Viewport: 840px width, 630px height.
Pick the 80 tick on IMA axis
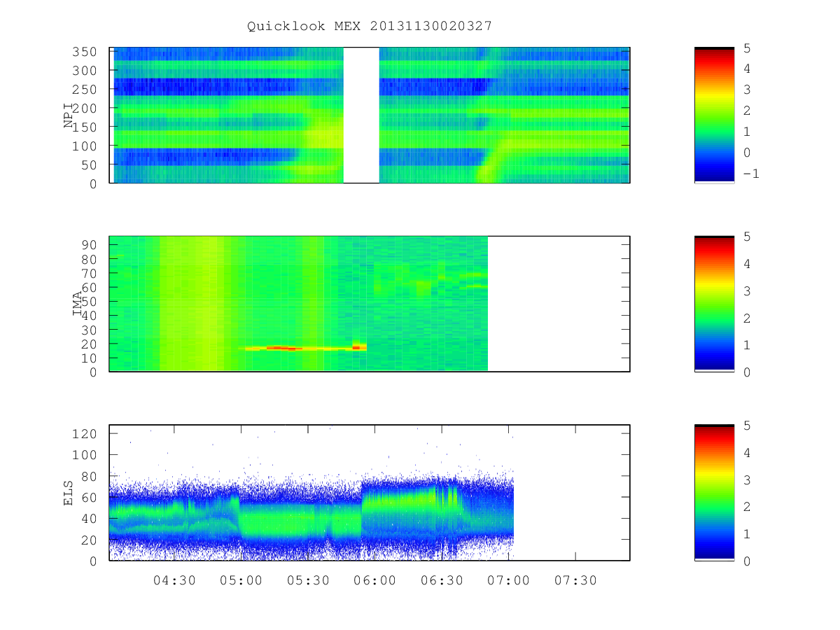tap(89, 259)
